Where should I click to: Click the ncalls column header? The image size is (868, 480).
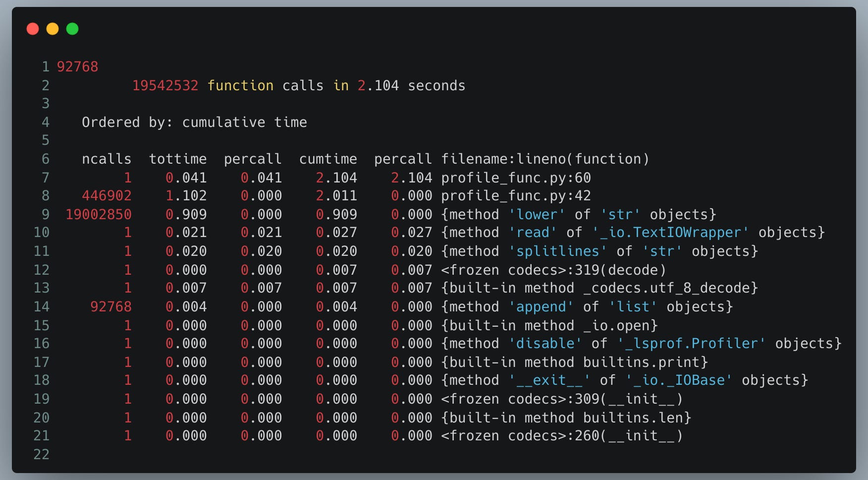(107, 159)
